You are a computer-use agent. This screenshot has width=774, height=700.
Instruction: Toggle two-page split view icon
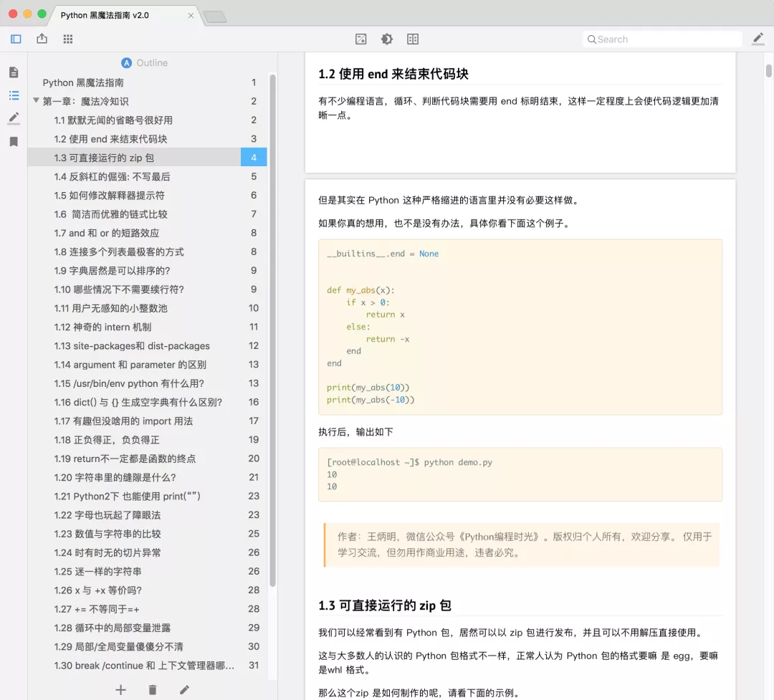pyautogui.click(x=413, y=39)
